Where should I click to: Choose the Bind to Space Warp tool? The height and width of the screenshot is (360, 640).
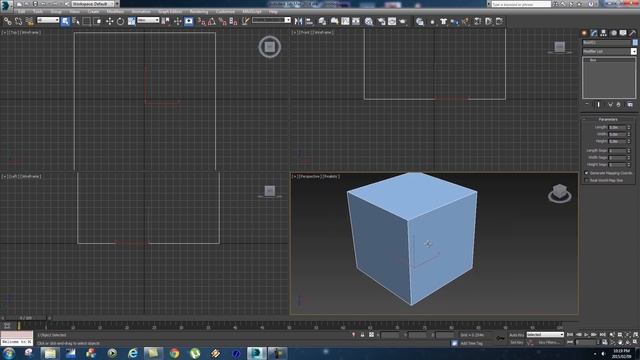click(29, 21)
